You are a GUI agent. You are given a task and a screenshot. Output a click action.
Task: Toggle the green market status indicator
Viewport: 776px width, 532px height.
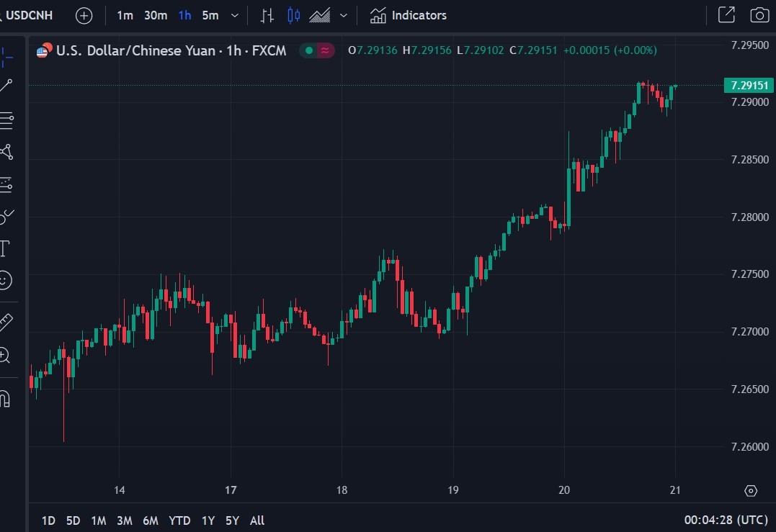click(309, 50)
